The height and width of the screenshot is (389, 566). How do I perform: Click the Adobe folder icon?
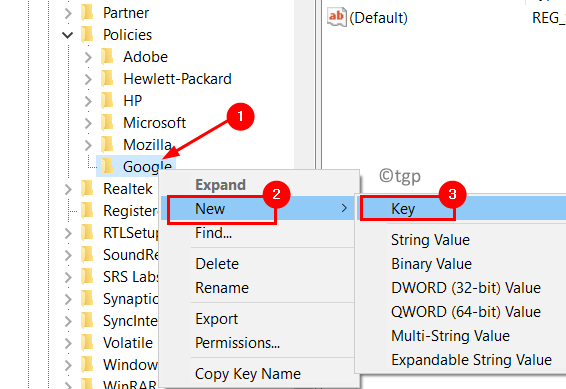(107, 57)
